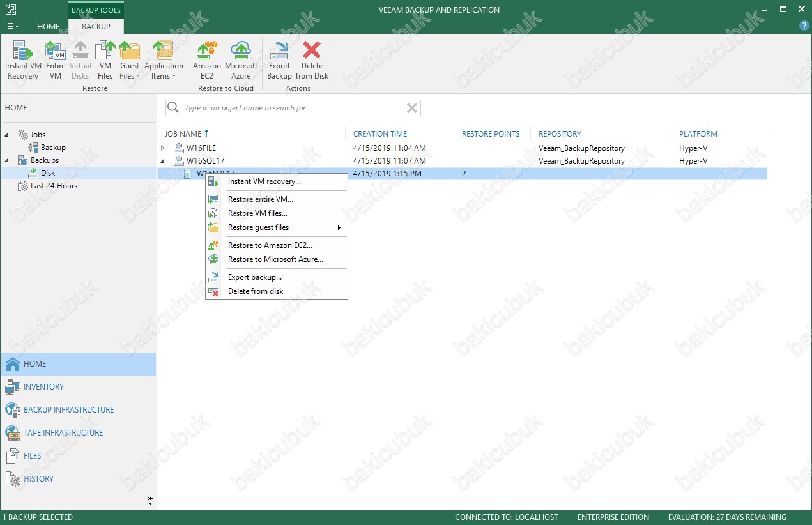Open the help question mark icon
Viewport: 812px width, 525px height.
804,26
